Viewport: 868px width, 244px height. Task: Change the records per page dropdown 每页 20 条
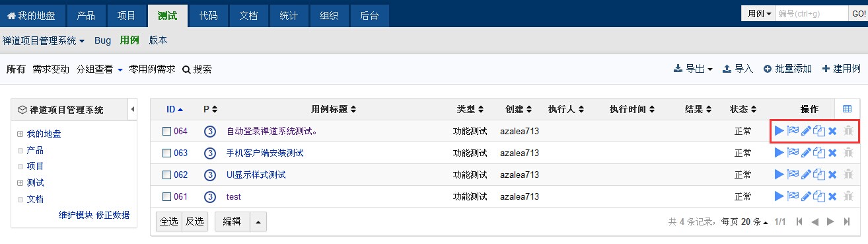pyautogui.click(x=744, y=222)
